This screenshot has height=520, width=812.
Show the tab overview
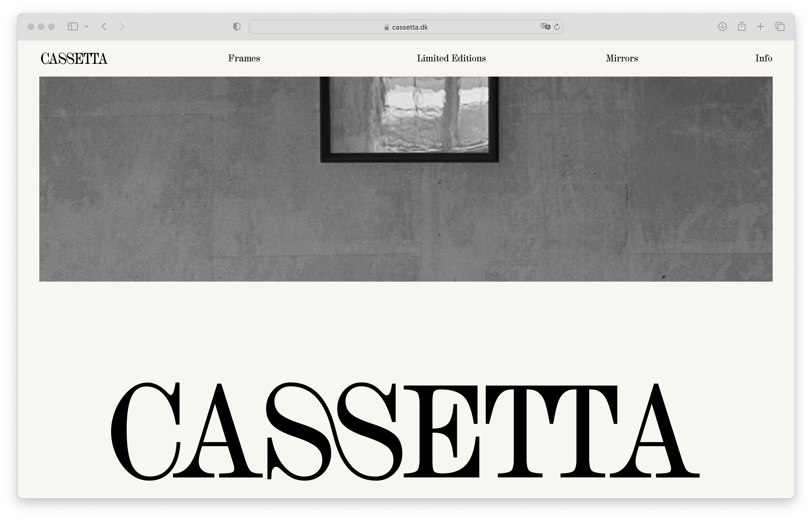pyautogui.click(x=780, y=27)
